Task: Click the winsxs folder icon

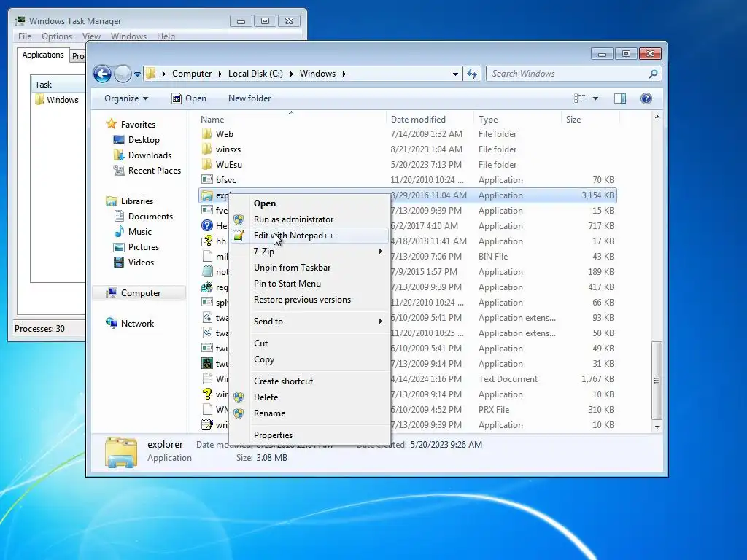Action: (x=206, y=149)
